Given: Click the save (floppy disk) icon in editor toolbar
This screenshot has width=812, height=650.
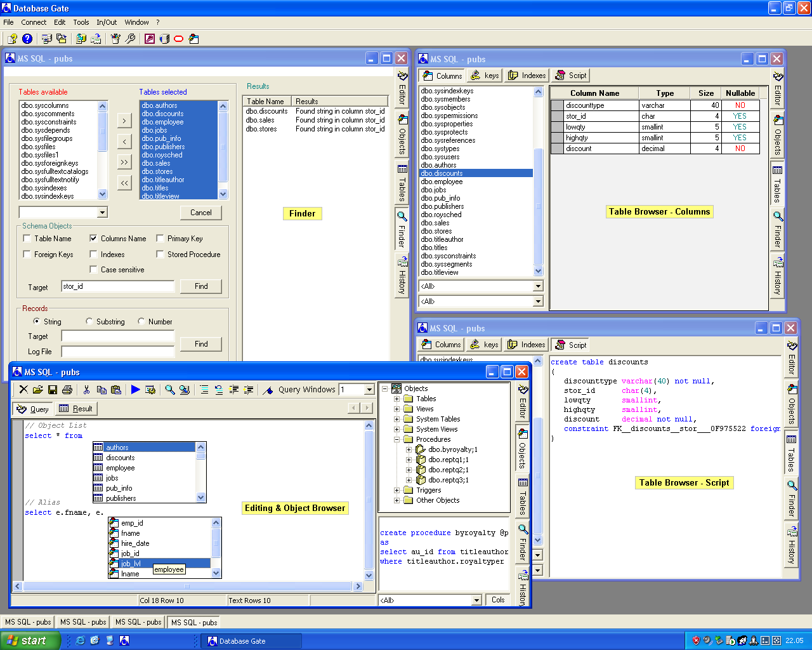Looking at the screenshot, I should [x=53, y=390].
